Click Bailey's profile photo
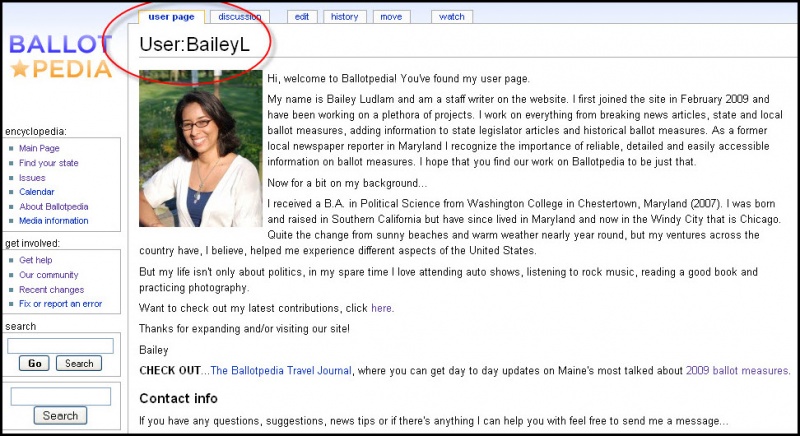 pos(201,148)
